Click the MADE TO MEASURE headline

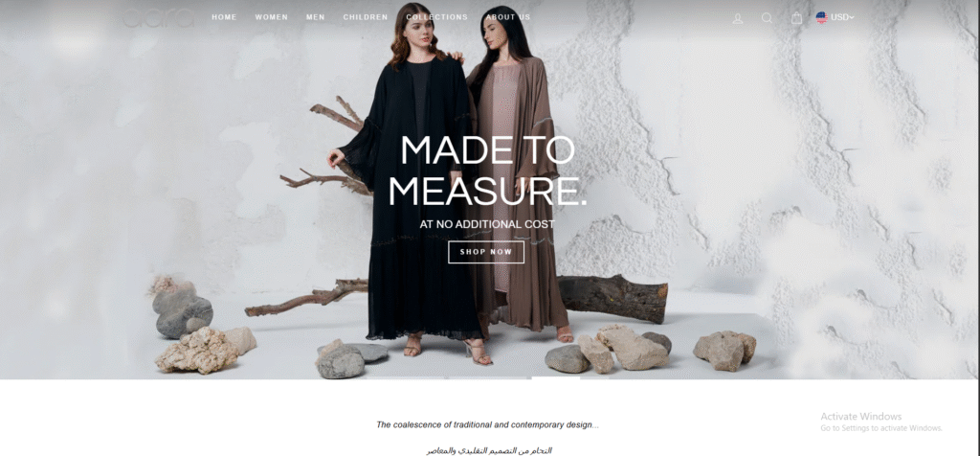(x=487, y=171)
